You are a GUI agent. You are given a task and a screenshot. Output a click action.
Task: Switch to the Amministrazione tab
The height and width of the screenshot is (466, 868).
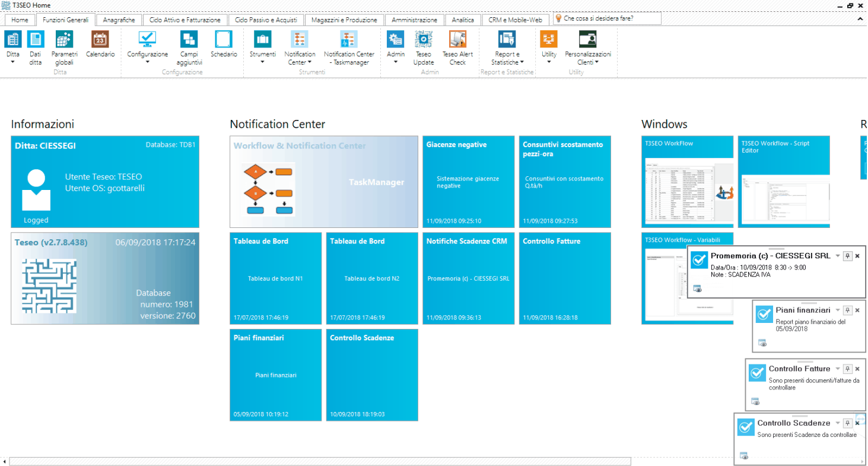tap(414, 20)
